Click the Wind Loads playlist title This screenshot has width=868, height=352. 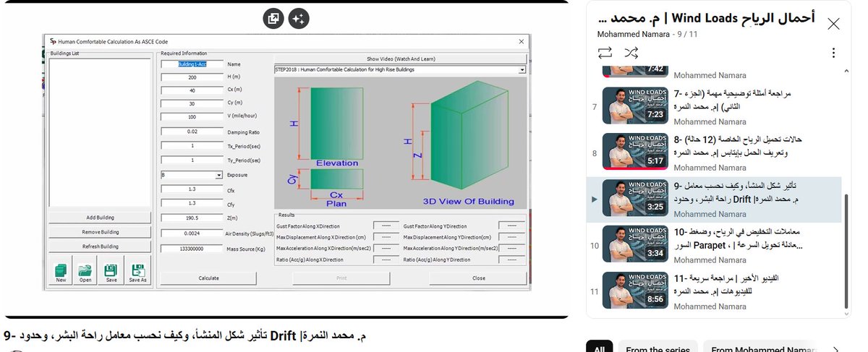706,18
